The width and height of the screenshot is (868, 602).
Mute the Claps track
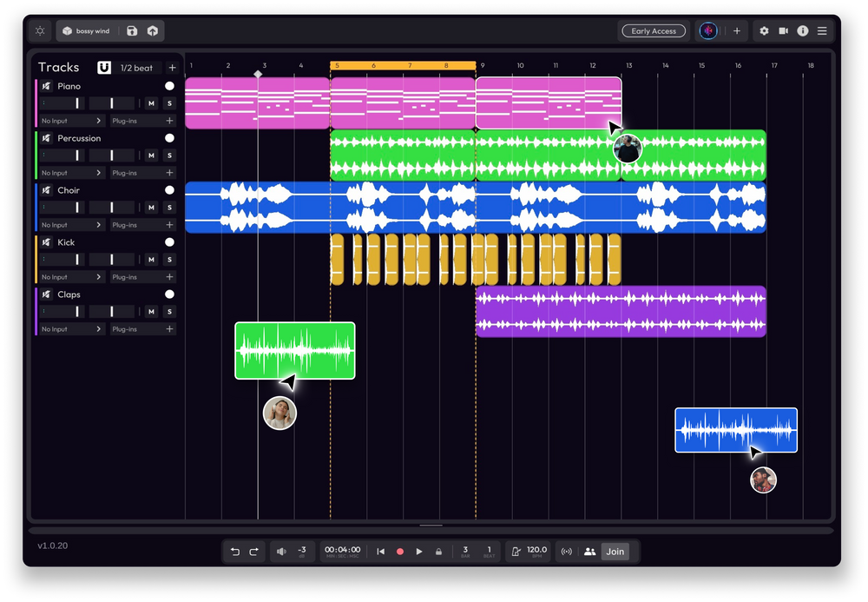tap(151, 311)
